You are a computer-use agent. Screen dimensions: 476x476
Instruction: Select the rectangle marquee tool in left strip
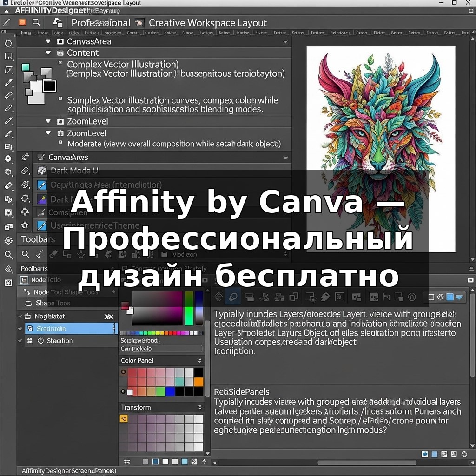point(8,56)
